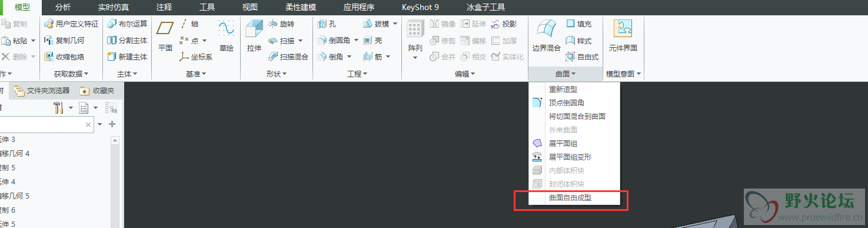Click the 粘贴 paste icon

click(6, 41)
